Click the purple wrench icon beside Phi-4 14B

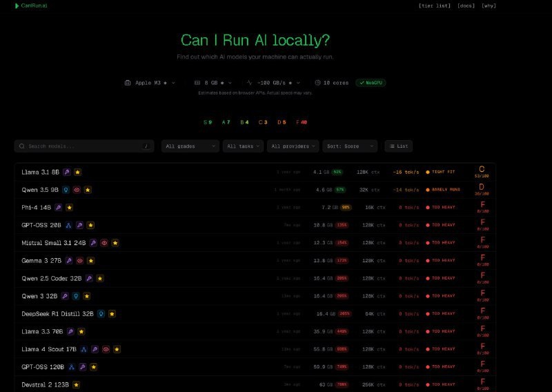[x=59, y=208]
